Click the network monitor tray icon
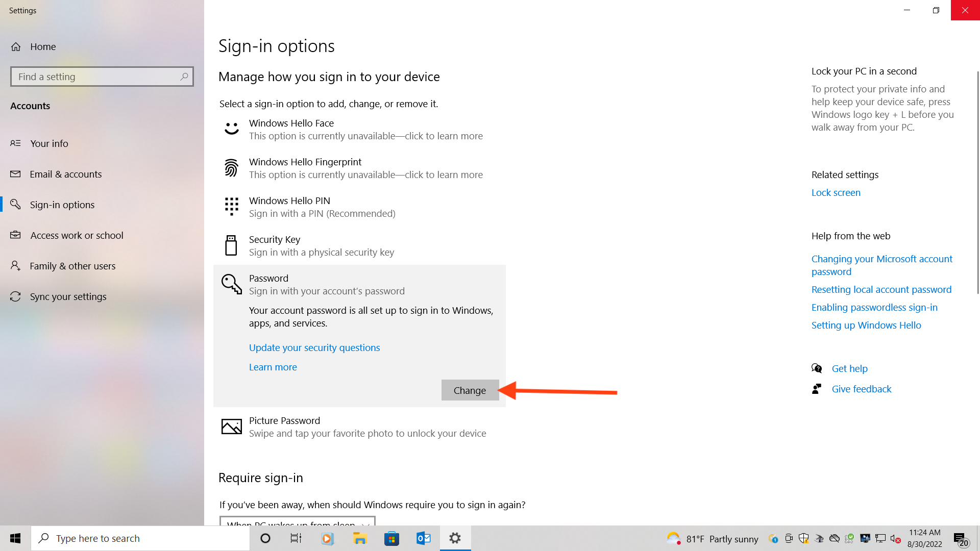 880,538
